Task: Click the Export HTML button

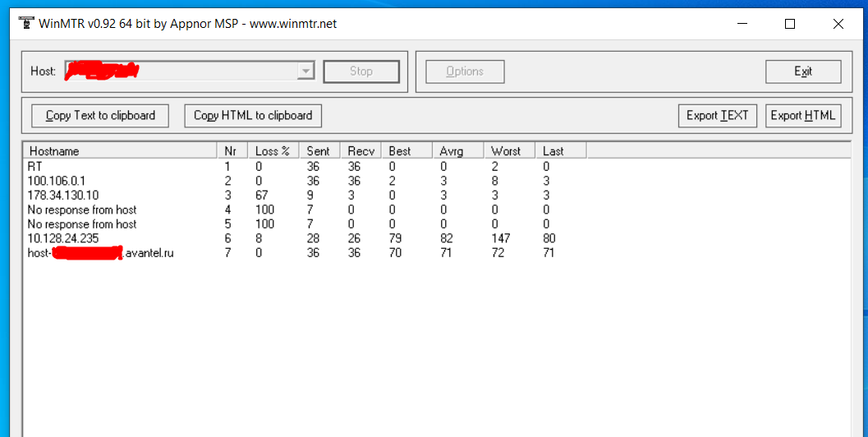Action: (803, 116)
